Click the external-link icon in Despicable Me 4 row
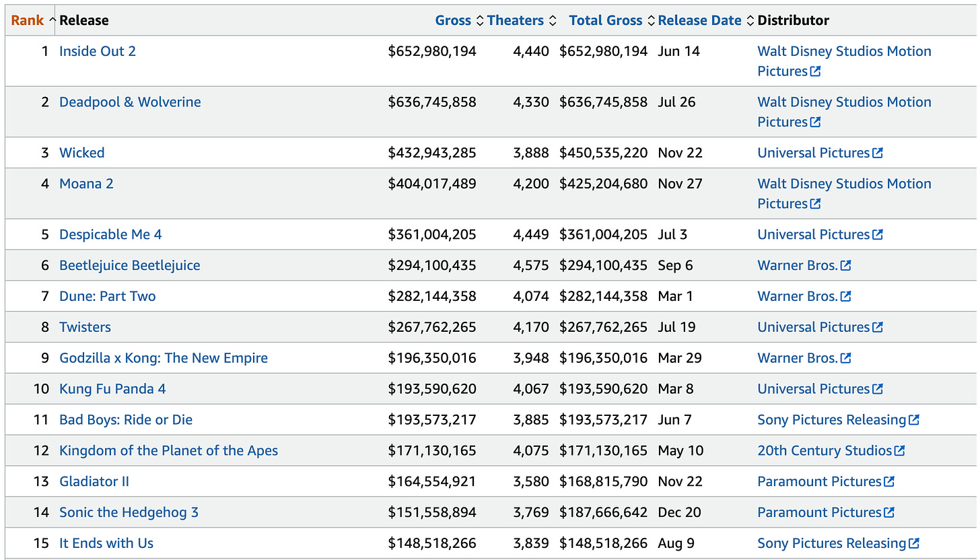This screenshot has height=560, width=980. click(x=878, y=235)
